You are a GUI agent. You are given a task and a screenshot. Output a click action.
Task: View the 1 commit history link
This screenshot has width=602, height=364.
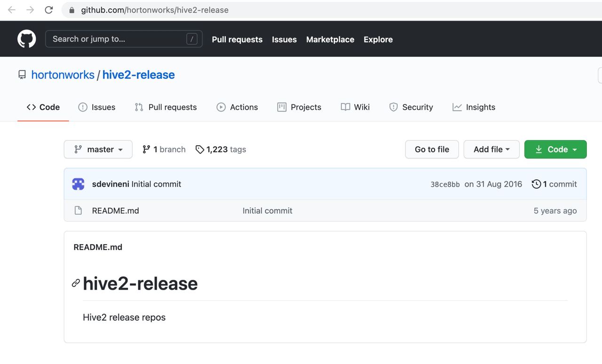[554, 184]
